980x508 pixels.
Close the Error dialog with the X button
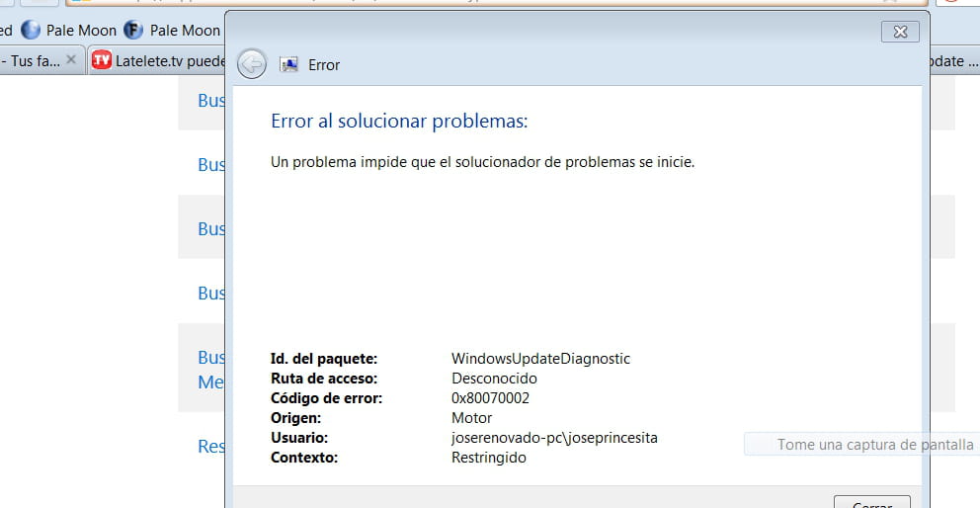(x=900, y=32)
